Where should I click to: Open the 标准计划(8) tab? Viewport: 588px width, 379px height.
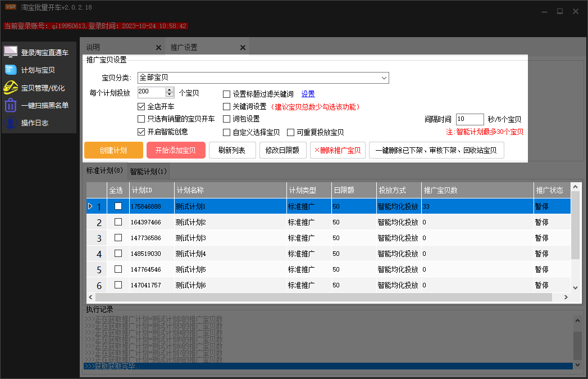104,170
